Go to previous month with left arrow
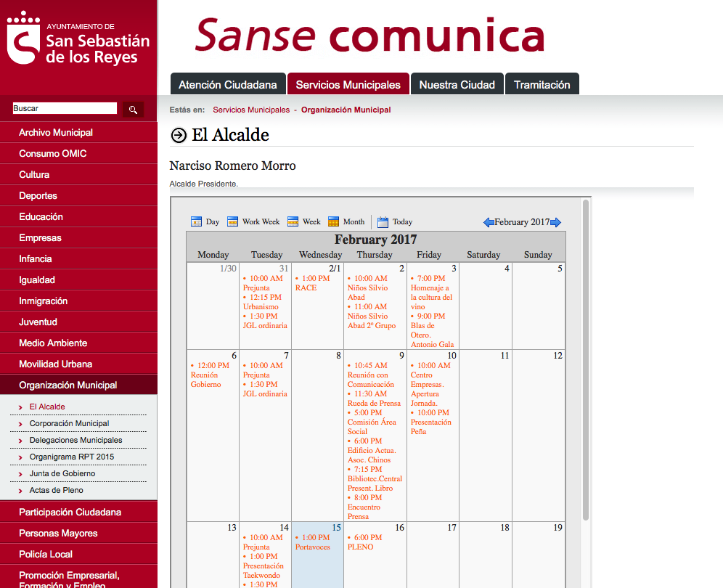The width and height of the screenshot is (723, 588). coord(489,222)
